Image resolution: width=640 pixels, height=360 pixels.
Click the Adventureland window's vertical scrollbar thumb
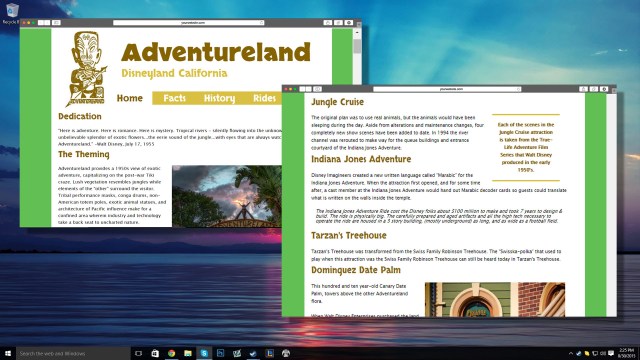(357, 46)
